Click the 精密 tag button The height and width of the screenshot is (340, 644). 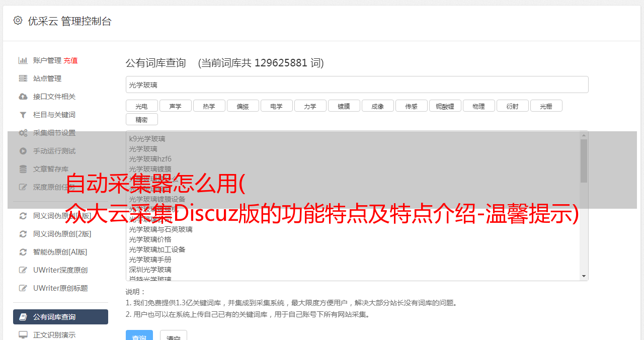tap(141, 120)
